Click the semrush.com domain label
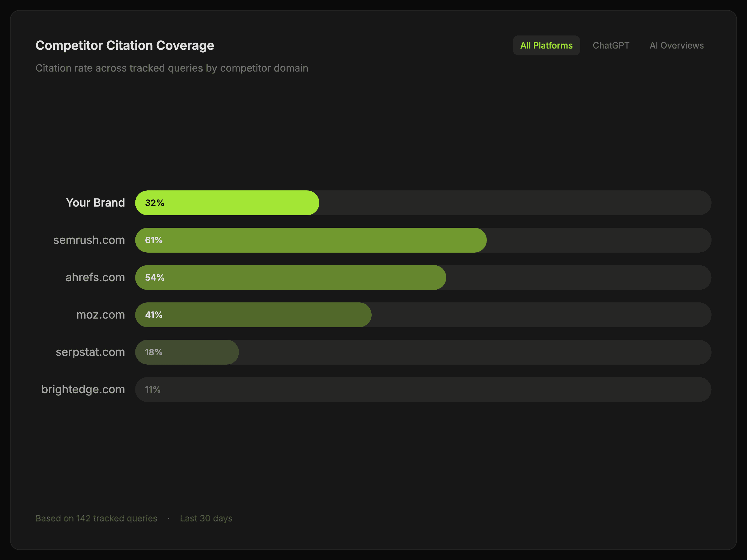Viewport: 747px width, 560px height. [x=89, y=240]
